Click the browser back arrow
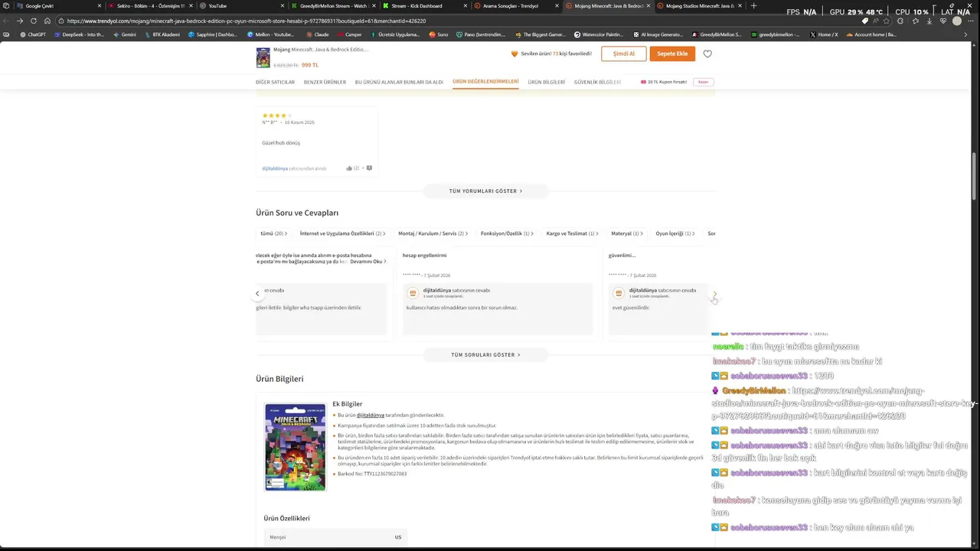This screenshot has width=980, height=551. (7, 21)
